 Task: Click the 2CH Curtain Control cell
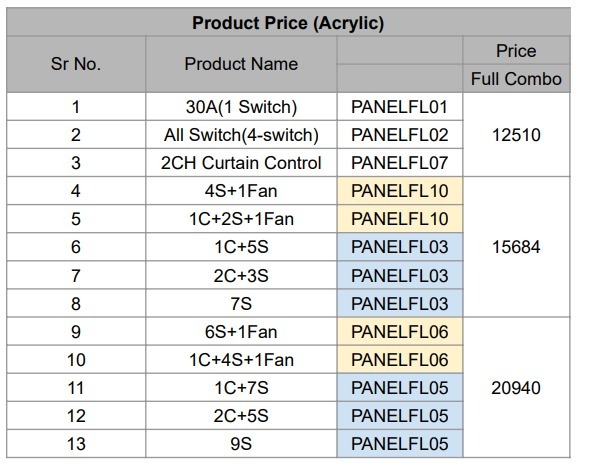click(x=241, y=163)
